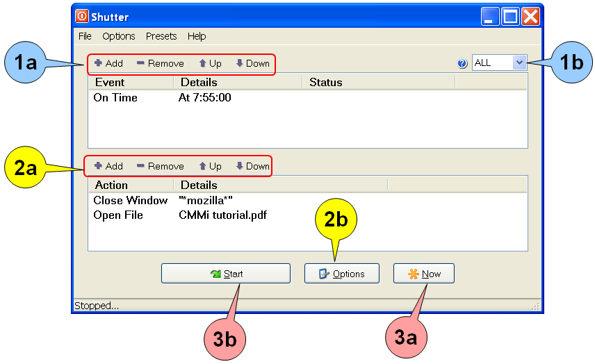Remove the selected event from events list

161,63
